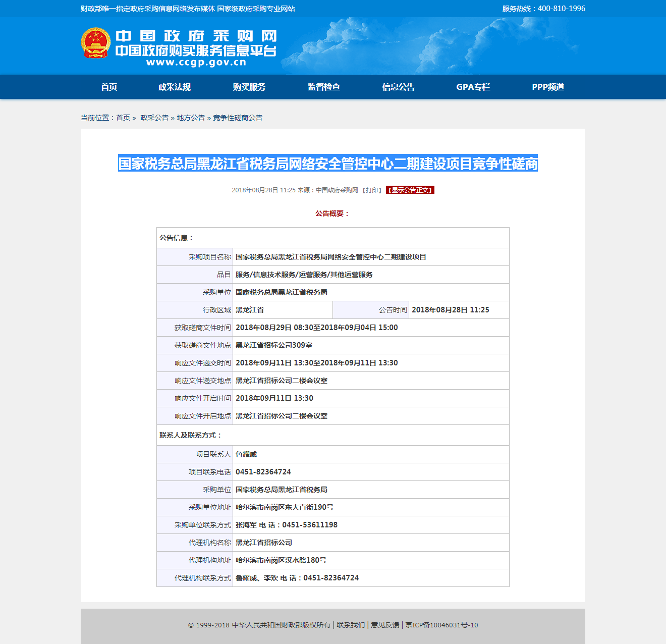Viewport: 666px width, 644px height.
Task: Click the address 哈尔滨市南岗区东大直街190号
Action: 285,507
